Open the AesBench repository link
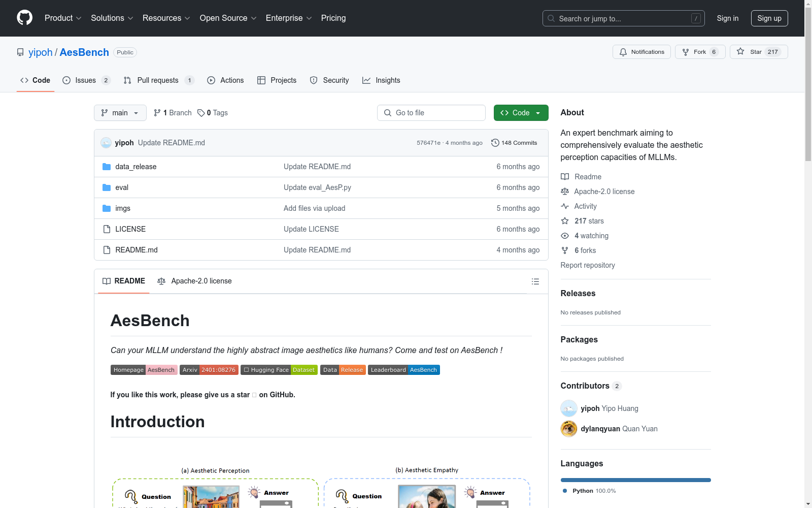Screen dimensions: 812x508 pyautogui.click(x=84, y=52)
